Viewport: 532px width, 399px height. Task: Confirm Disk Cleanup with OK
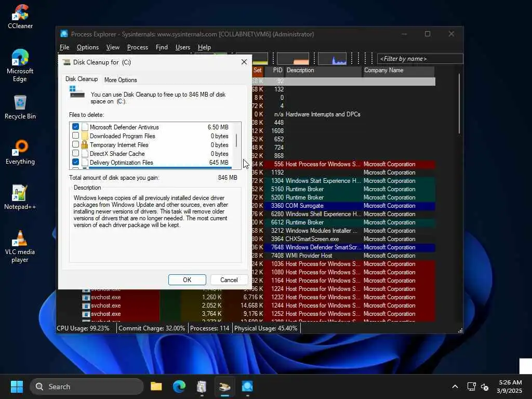pyautogui.click(x=187, y=280)
